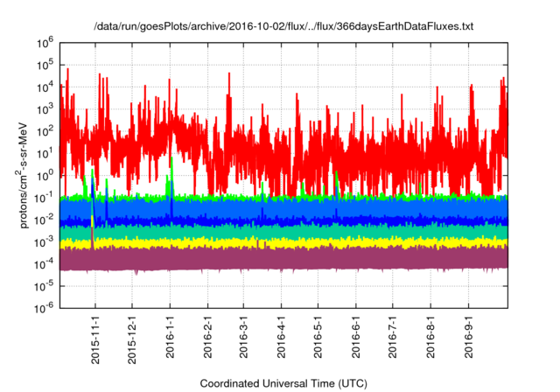Image resolution: width=560 pixels, height=392 pixels.
Task: Click the 2016-8-1 date tick label
Action: tap(430, 337)
